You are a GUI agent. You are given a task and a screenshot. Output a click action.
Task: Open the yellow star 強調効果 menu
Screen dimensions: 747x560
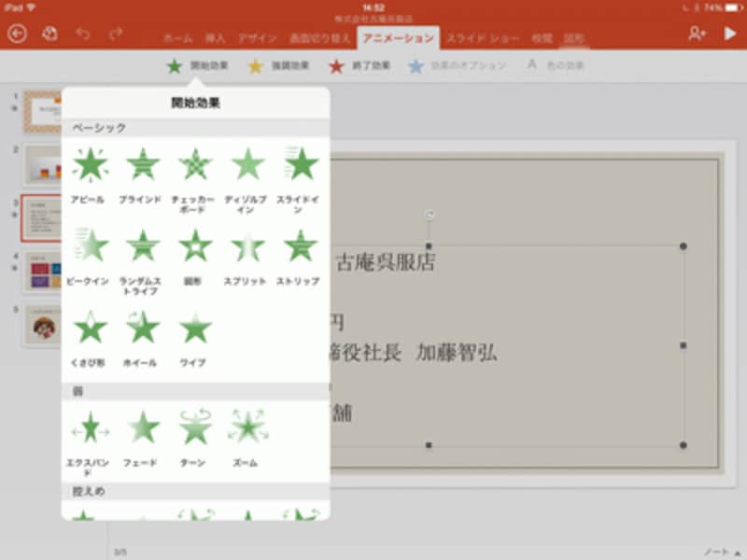(x=278, y=65)
